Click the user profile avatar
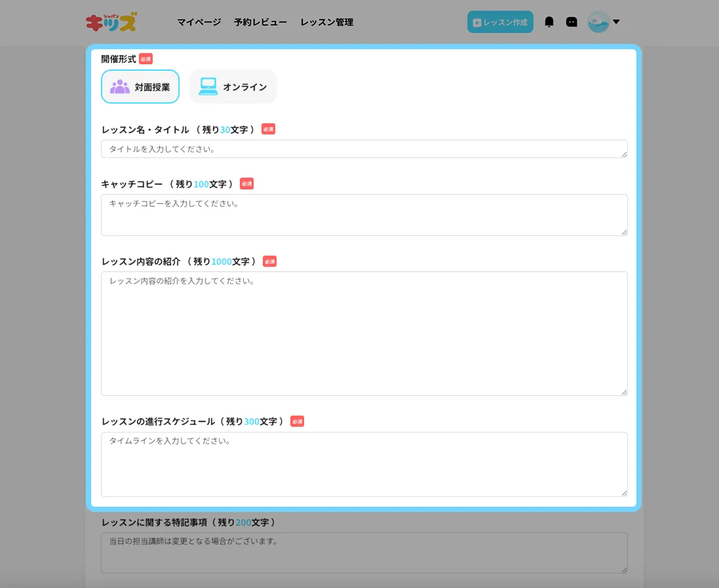Image resolution: width=719 pixels, height=588 pixels. pyautogui.click(x=598, y=22)
